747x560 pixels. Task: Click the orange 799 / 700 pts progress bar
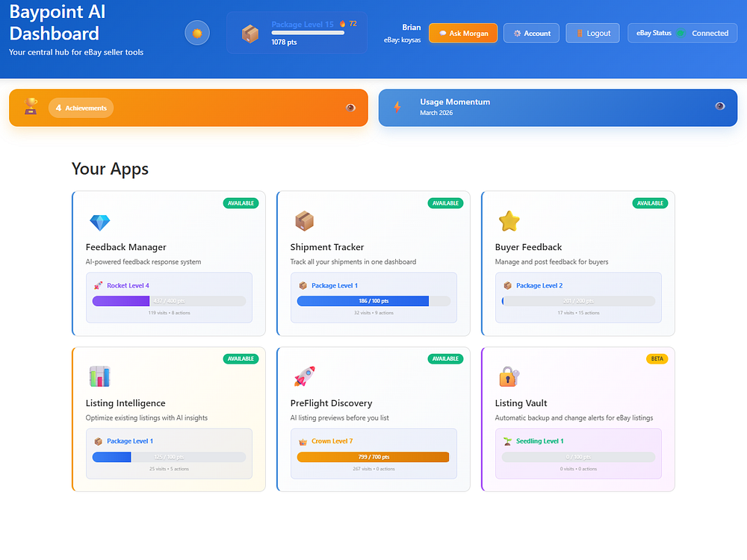[373, 457]
